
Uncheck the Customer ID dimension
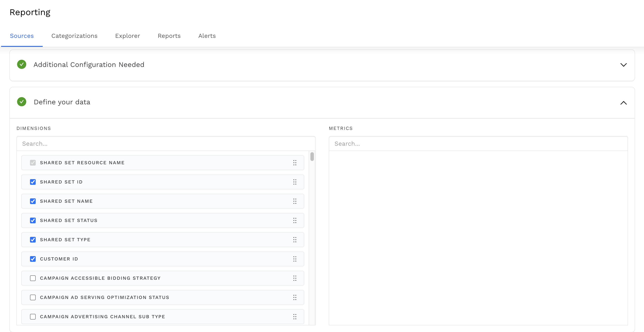tap(33, 259)
